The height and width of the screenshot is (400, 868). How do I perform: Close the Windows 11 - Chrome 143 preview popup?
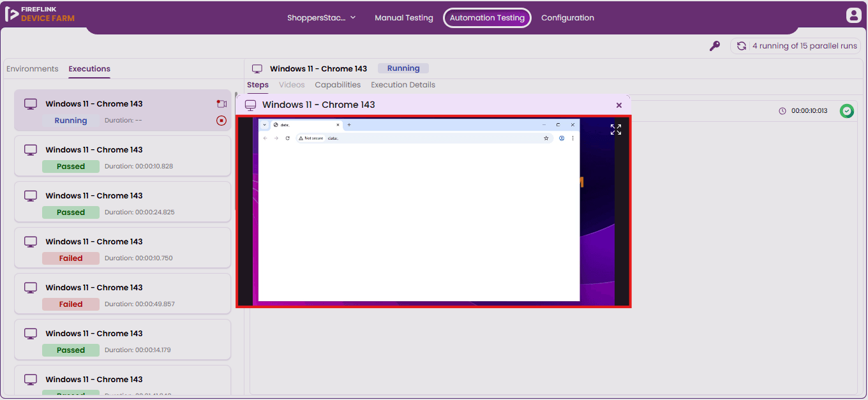tap(619, 105)
